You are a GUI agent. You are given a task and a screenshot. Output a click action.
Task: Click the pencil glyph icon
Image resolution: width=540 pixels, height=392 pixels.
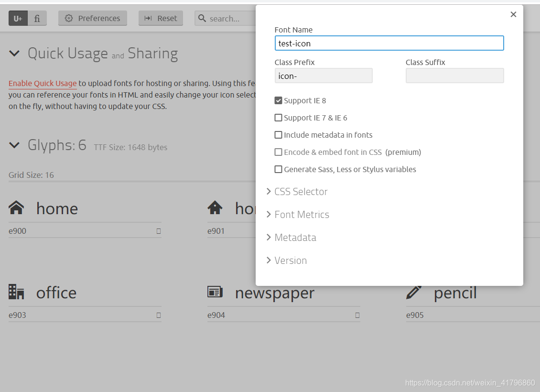point(414,292)
